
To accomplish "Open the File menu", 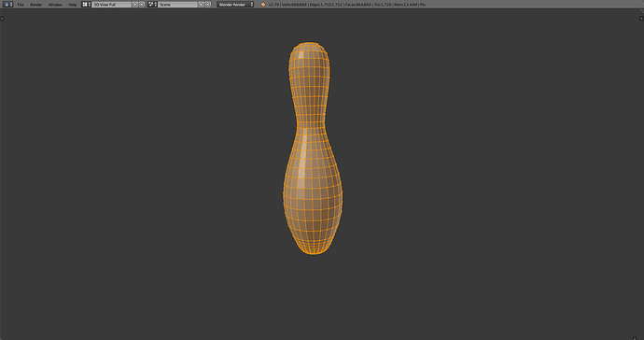I will pyautogui.click(x=21, y=5).
